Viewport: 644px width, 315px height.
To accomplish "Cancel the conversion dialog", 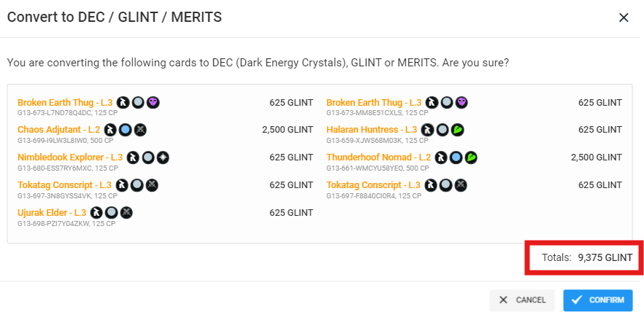I will pyautogui.click(x=522, y=300).
